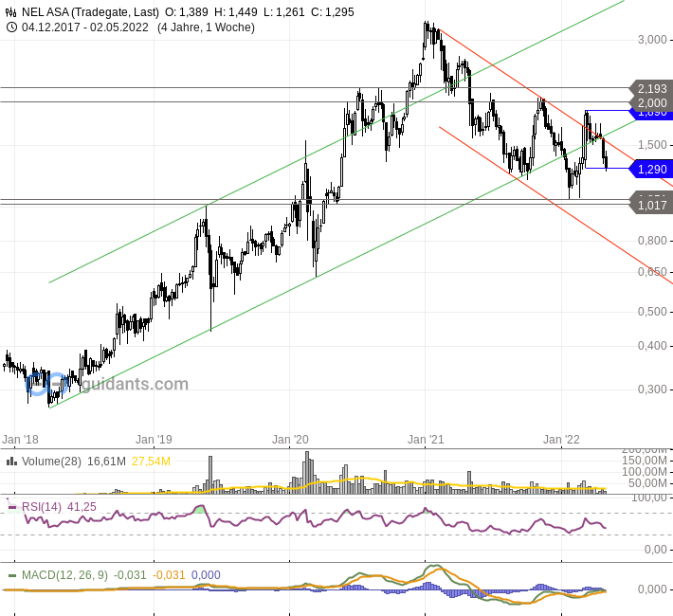Click the 2,193 horizontal line price tag

(651, 89)
